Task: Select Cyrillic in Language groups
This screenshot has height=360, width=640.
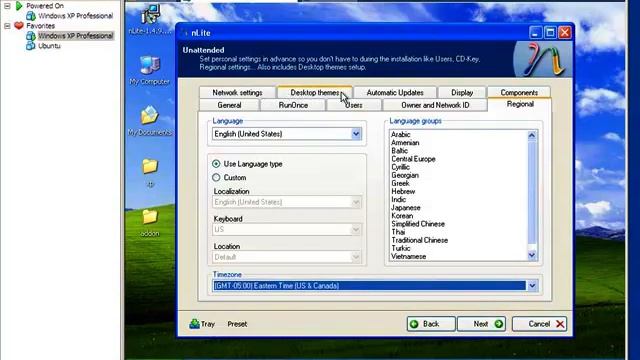Action: pos(400,167)
